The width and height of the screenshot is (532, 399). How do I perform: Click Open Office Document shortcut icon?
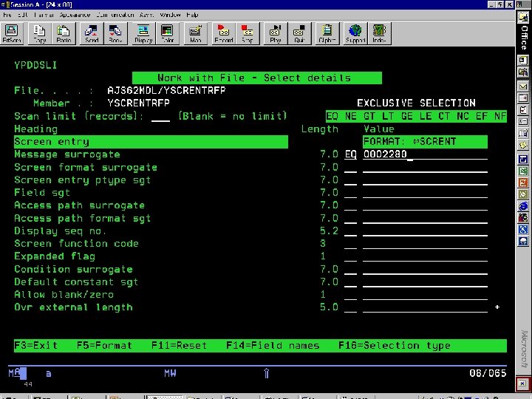pos(523,72)
